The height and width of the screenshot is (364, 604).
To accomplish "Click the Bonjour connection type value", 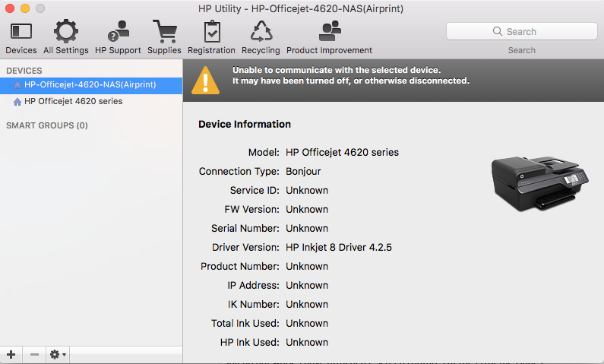I will click(x=303, y=172).
